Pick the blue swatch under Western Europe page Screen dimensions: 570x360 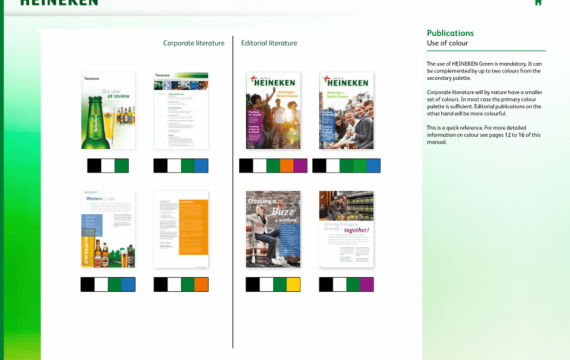(128, 284)
